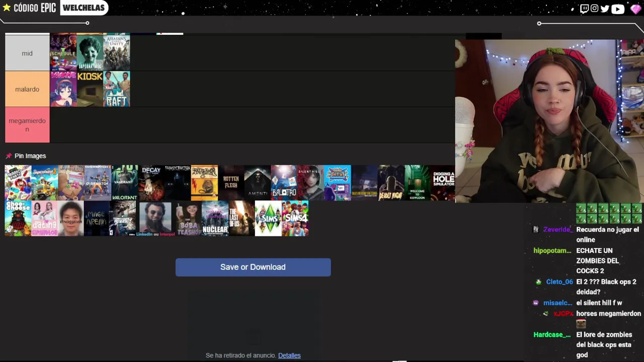Select the Unpacking thumbnail
Screen dimensions: 644x362
click(71, 183)
